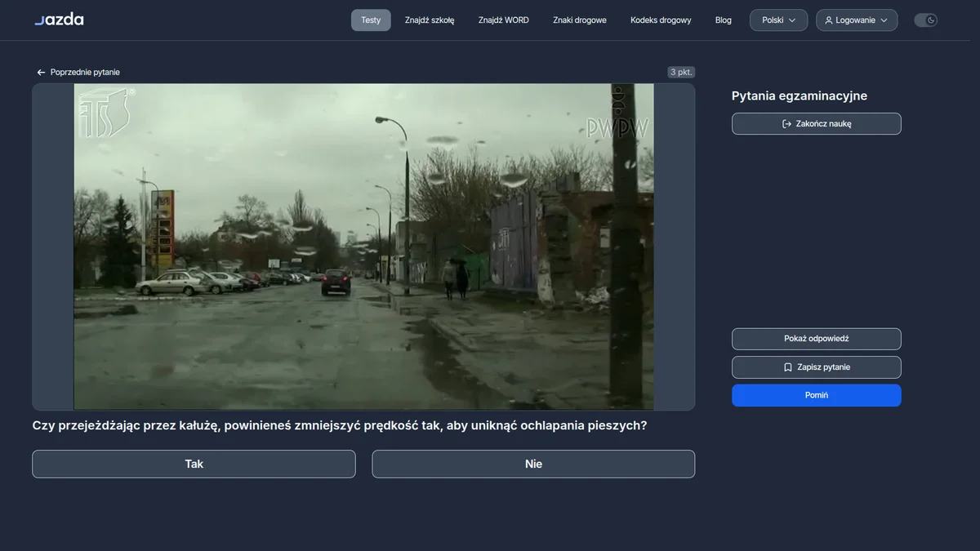This screenshot has width=980, height=551.
Task: Click the exam question video image
Action: 363,247
